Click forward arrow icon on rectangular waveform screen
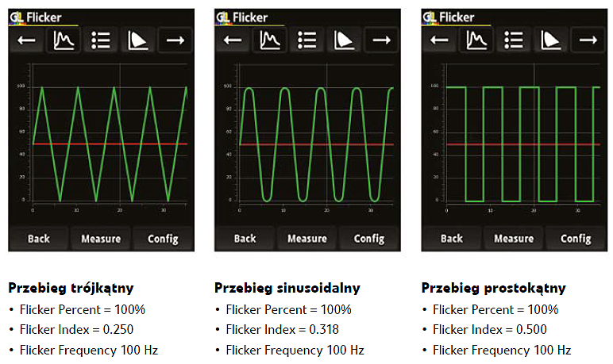The height and width of the screenshot is (364, 613). [x=588, y=40]
